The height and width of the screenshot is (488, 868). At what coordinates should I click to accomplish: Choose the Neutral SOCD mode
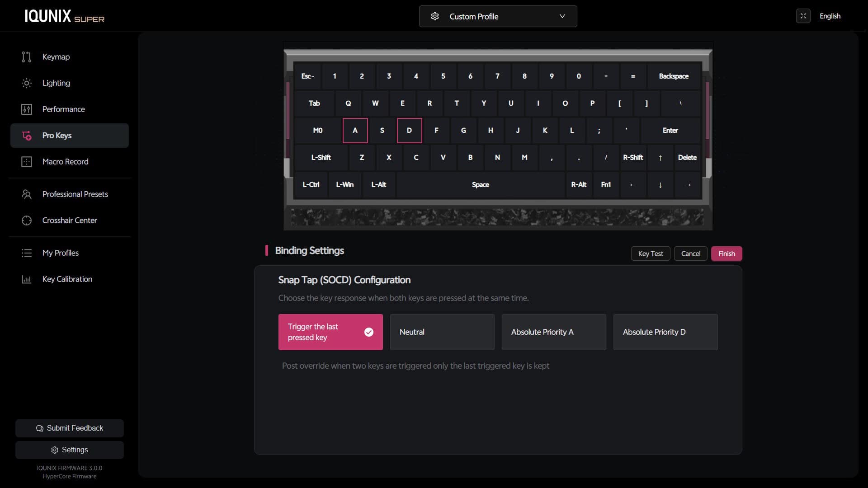pos(442,332)
